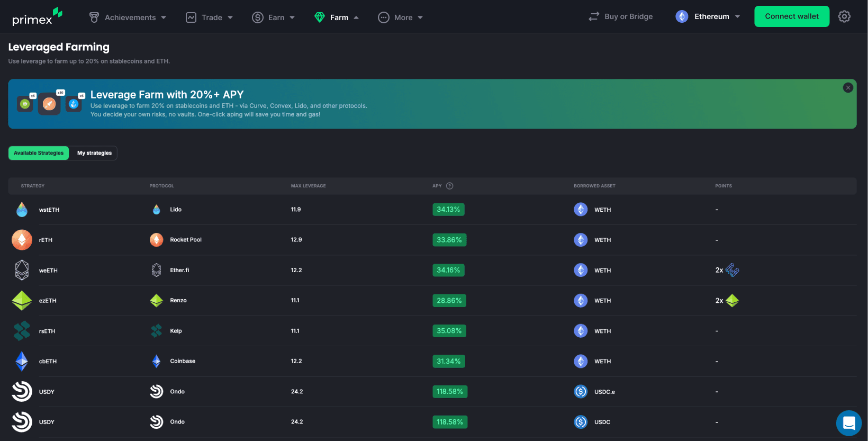Click the Kelp protocol icon
The width and height of the screenshot is (868, 441).
pyautogui.click(x=156, y=331)
